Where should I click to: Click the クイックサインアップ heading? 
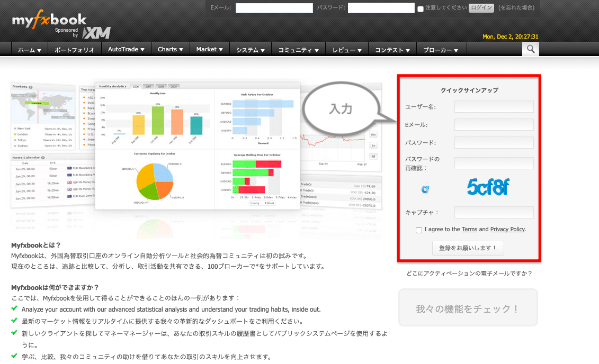[469, 90]
